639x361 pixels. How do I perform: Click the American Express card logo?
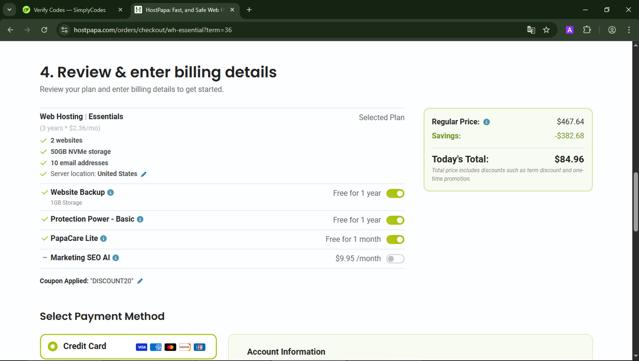(156, 347)
